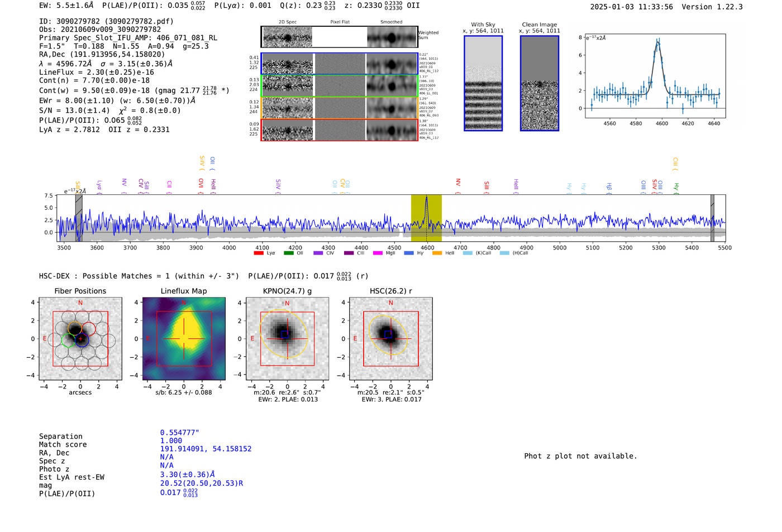Image resolution: width=782 pixels, height=532 pixels.
Task: Select the 'S/N = 13.0(±1.4)' line
Action: [110, 111]
